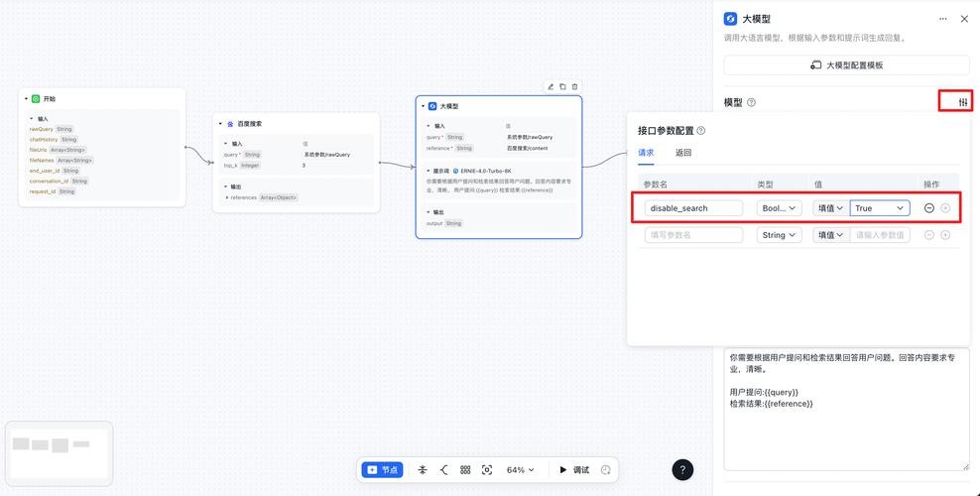Click the 大模型配置模板 button
The height and width of the screenshot is (496, 980).
pos(846,65)
